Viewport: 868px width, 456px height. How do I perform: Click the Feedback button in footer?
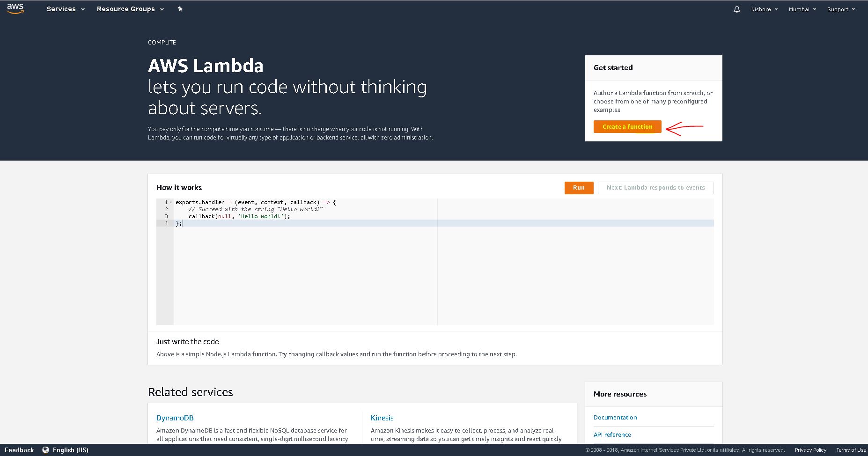[19, 450]
